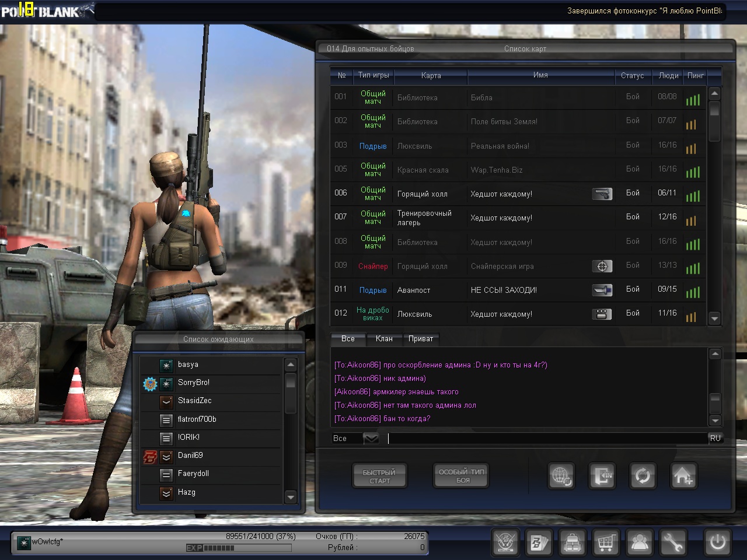Select player !ORIK! in waiting list
The height and width of the screenshot is (560, 747).
coord(211,437)
